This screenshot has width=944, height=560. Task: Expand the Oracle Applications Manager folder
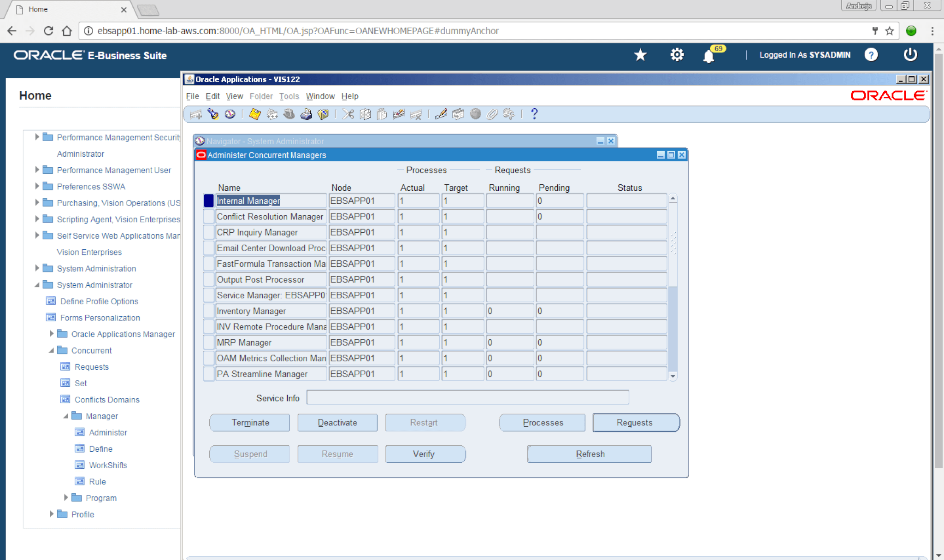click(x=52, y=334)
